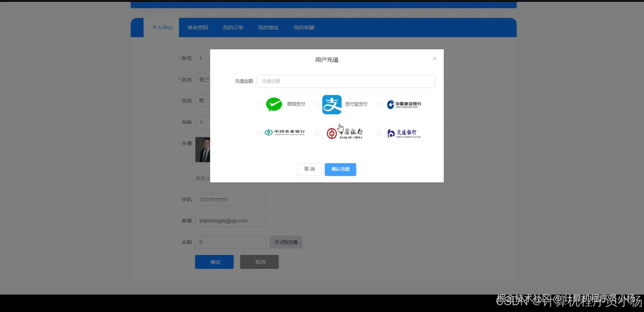
Task: Click the 用户充值 dialog title
Action: [327, 60]
